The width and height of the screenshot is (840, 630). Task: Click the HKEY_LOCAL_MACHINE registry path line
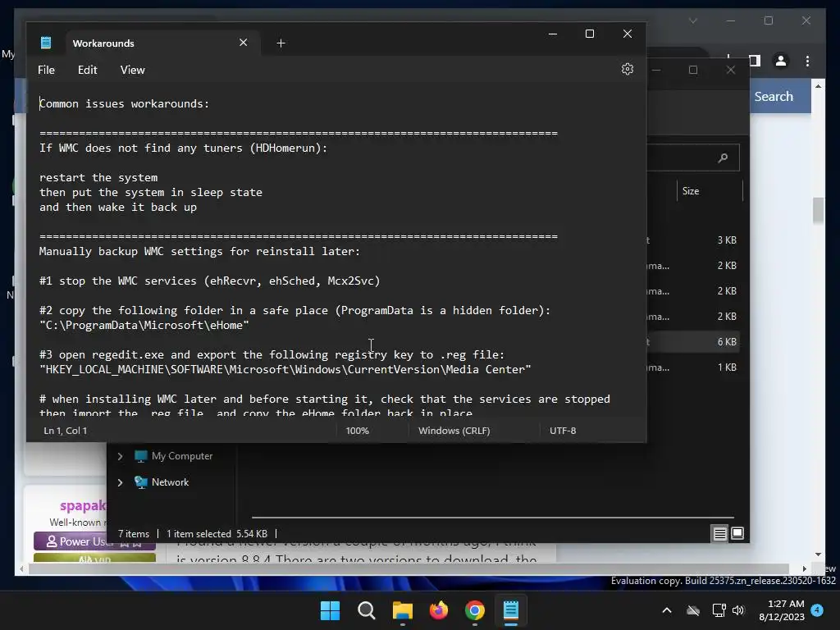(285, 370)
